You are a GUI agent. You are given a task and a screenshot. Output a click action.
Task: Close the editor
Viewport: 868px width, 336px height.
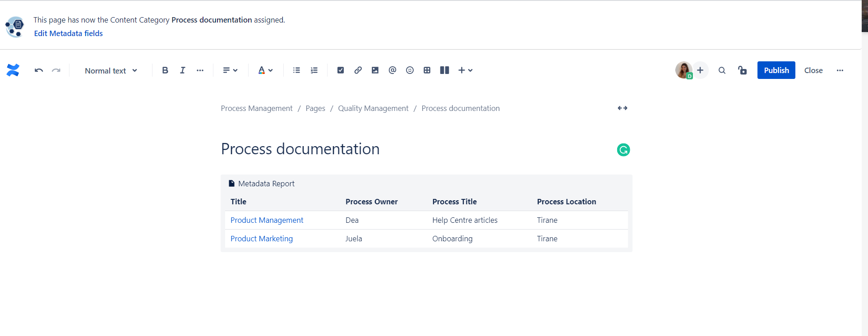813,70
